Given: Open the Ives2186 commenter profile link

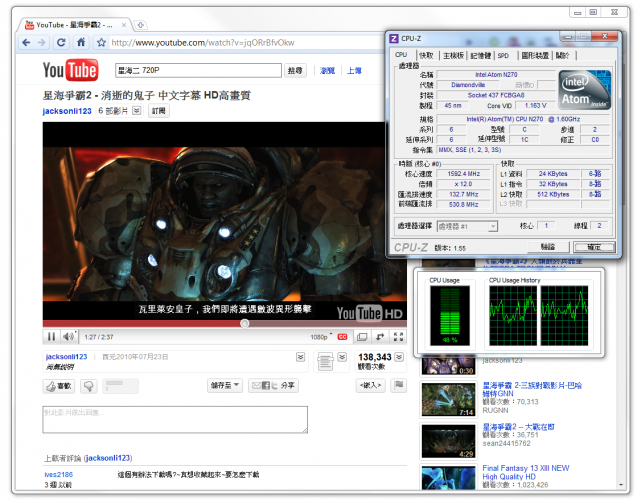Looking at the screenshot, I should 59,474.
